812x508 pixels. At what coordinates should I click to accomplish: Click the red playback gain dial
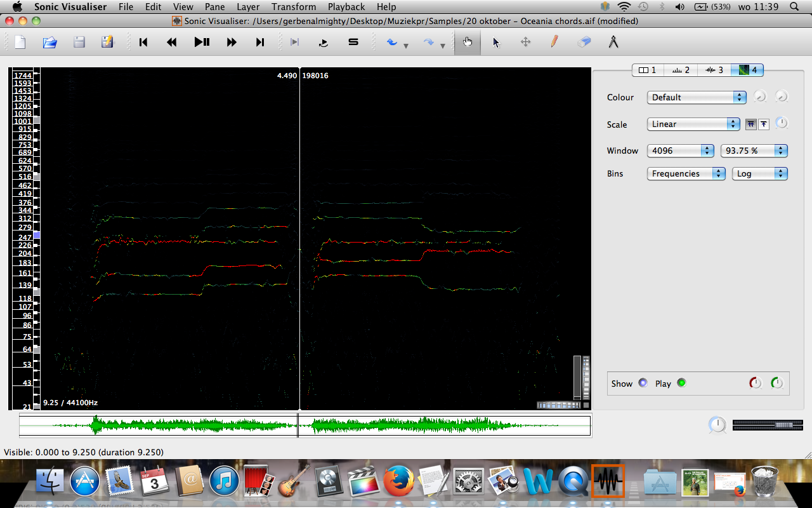[x=755, y=383]
